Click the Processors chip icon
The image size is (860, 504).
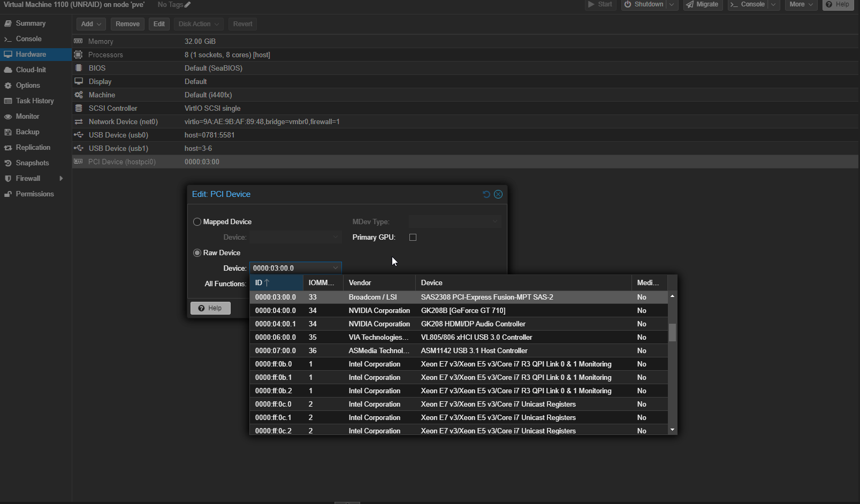click(78, 55)
